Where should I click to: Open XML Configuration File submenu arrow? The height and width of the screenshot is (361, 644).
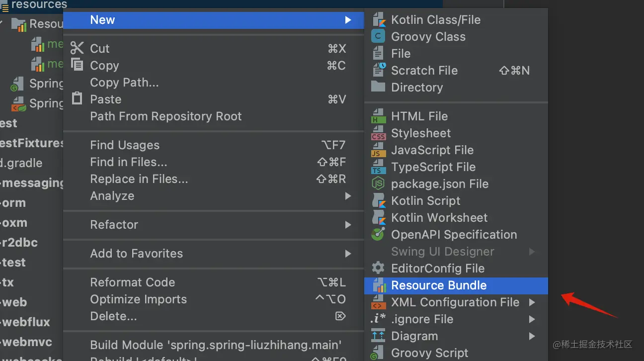[532, 302]
